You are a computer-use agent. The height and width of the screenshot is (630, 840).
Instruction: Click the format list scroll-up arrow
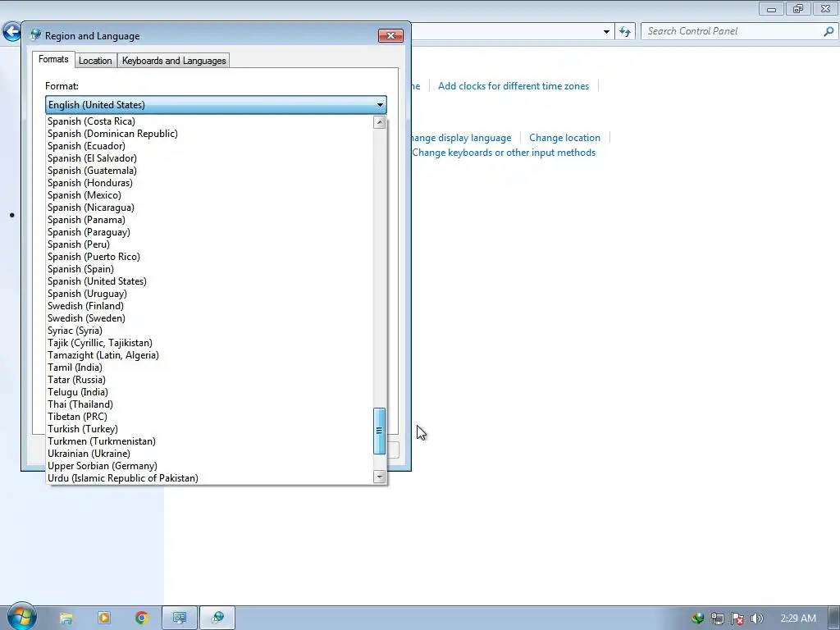pyautogui.click(x=380, y=122)
